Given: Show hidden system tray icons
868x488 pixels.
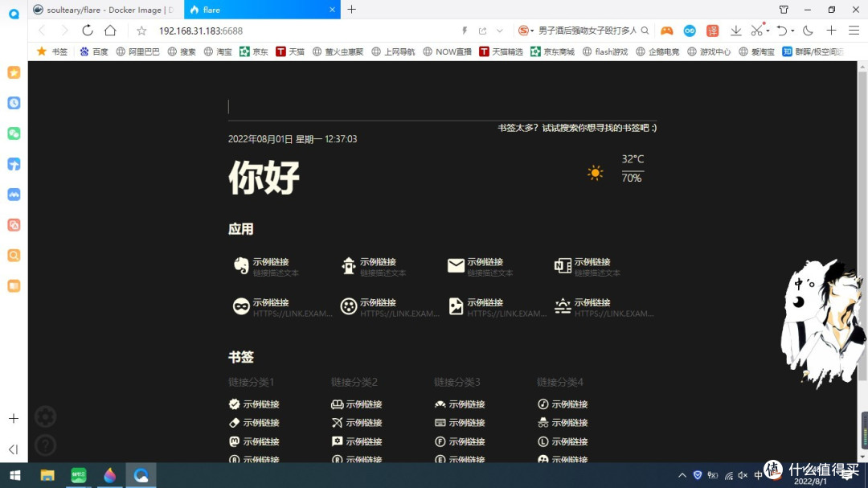Looking at the screenshot, I should [682, 475].
